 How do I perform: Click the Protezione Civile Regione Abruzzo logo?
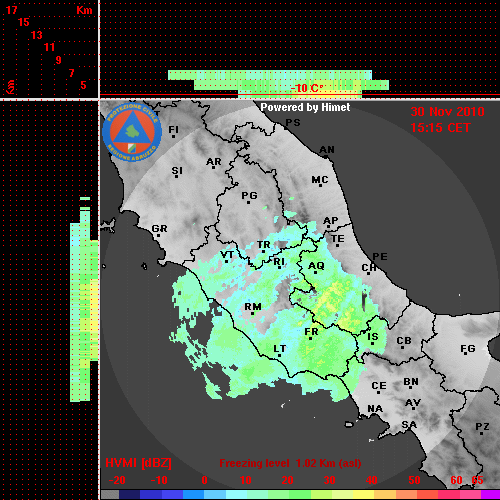132,132
